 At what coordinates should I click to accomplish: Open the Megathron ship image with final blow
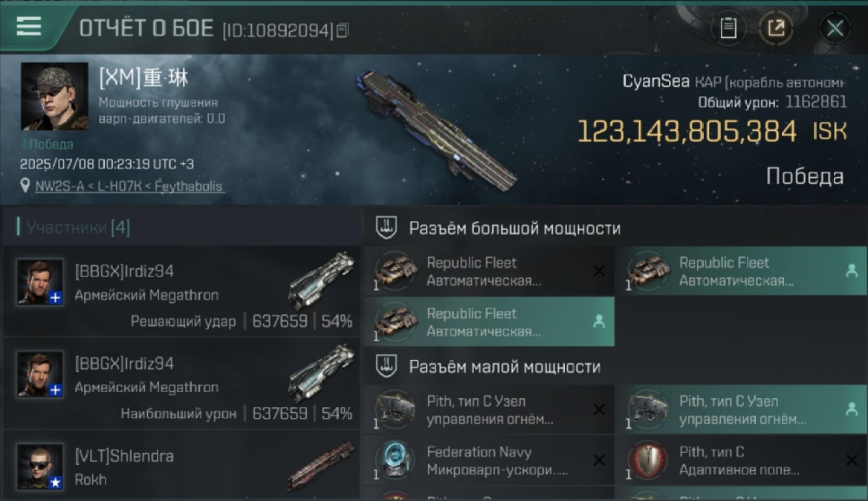322,280
